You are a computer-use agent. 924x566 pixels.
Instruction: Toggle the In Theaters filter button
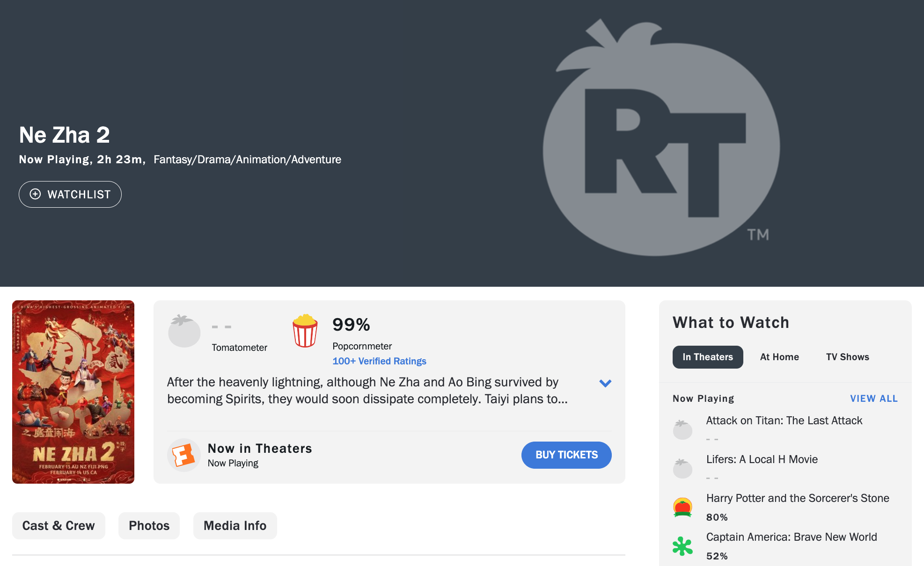708,357
